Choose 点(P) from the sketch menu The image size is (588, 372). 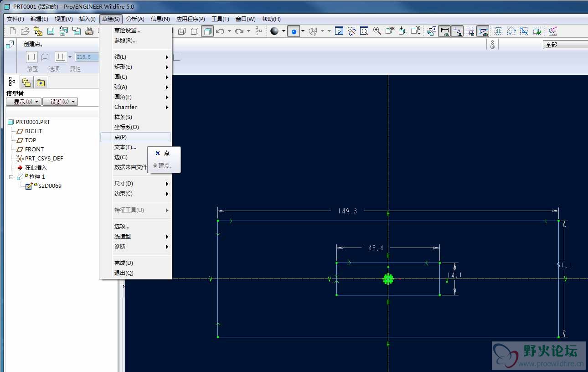coord(136,137)
